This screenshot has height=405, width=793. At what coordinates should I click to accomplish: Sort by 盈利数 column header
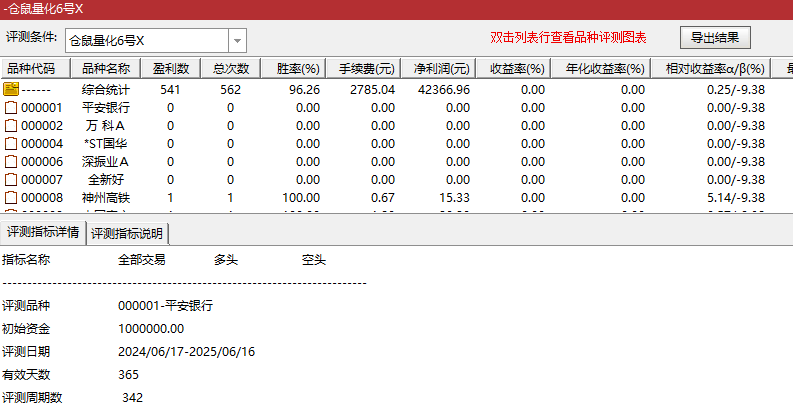(x=171, y=68)
